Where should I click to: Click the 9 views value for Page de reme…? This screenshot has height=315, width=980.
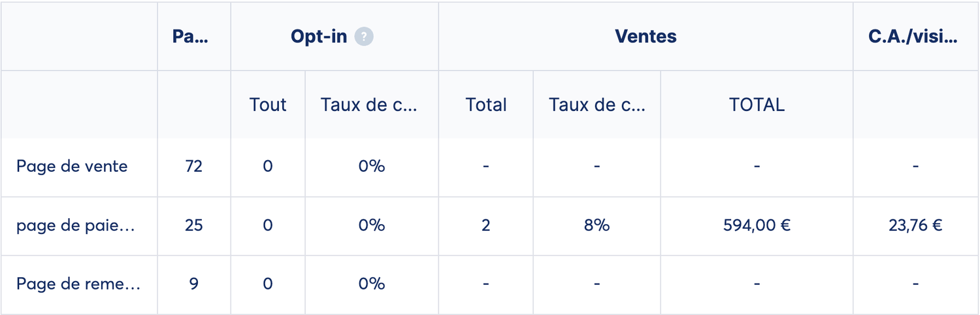click(193, 284)
